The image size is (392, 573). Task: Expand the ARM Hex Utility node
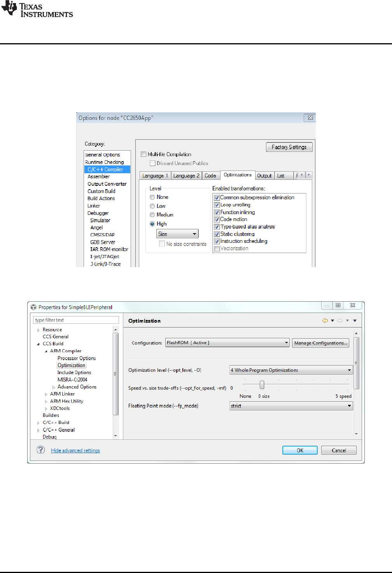46,401
